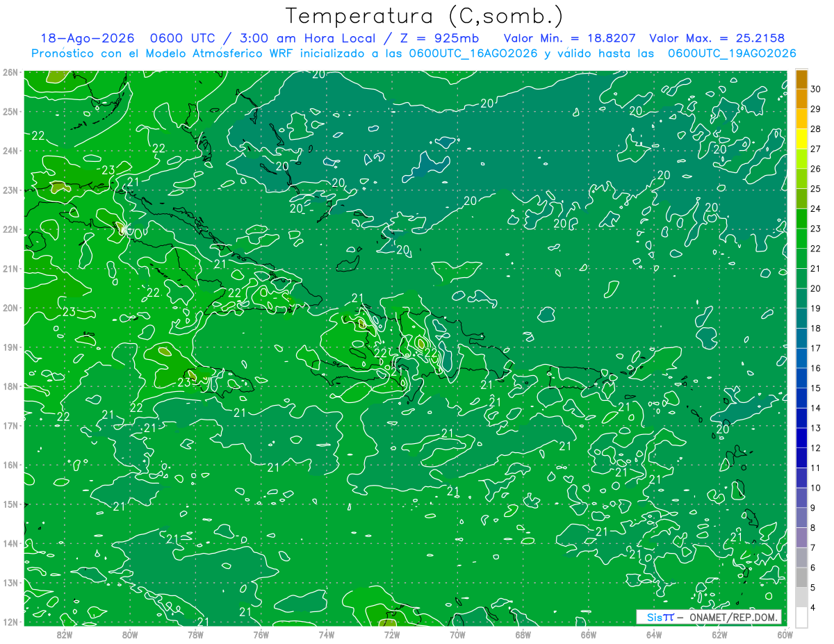
Task: Click the '72W' longitude axis label
Action: (392, 634)
